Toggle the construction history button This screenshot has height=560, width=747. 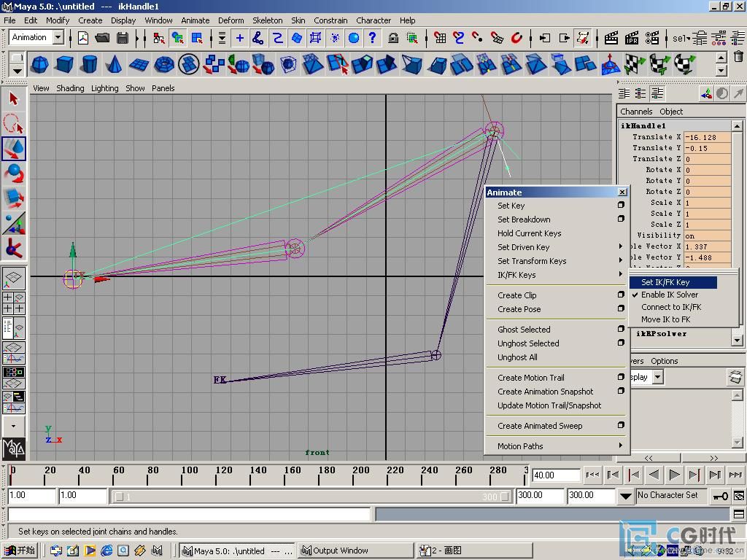pyautogui.click(x=583, y=38)
